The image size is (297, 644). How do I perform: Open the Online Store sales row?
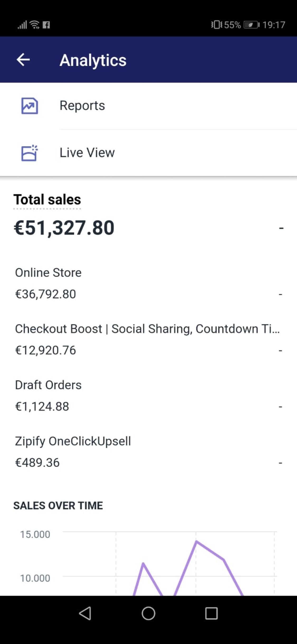[148, 283]
